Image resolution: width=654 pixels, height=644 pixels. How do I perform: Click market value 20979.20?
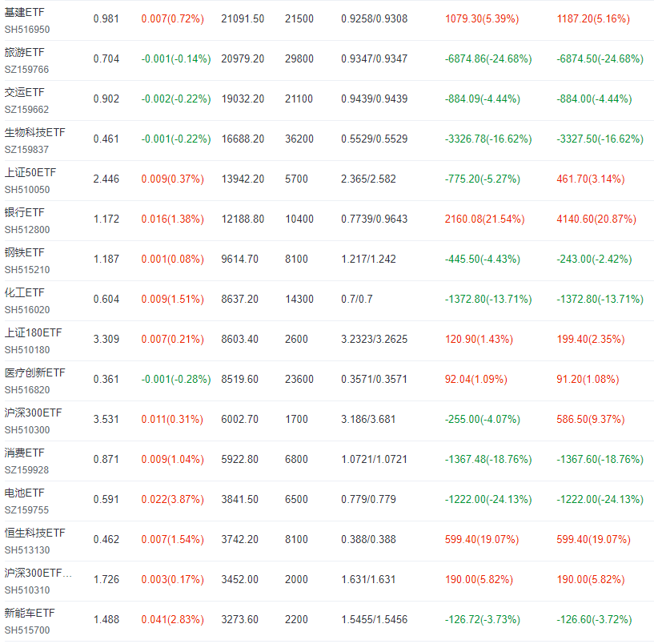coord(243,59)
